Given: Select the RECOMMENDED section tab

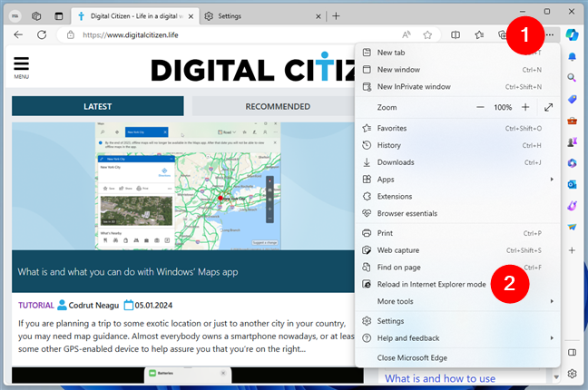Looking at the screenshot, I should (x=278, y=106).
